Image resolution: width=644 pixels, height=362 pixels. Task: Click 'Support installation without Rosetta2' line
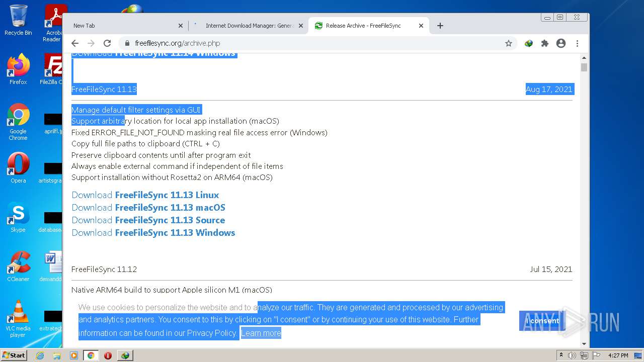172,177
